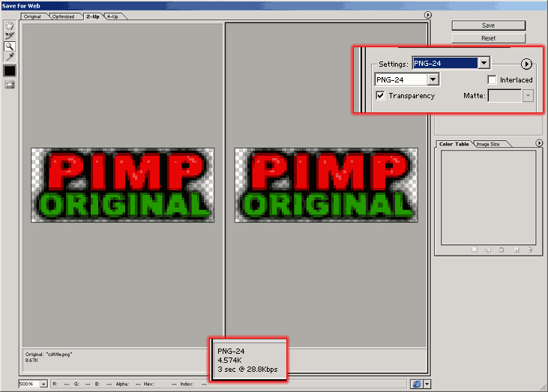Preview in Internet Explorer browser icon
Image resolution: width=548 pixels, height=392 pixels.
coord(417,384)
